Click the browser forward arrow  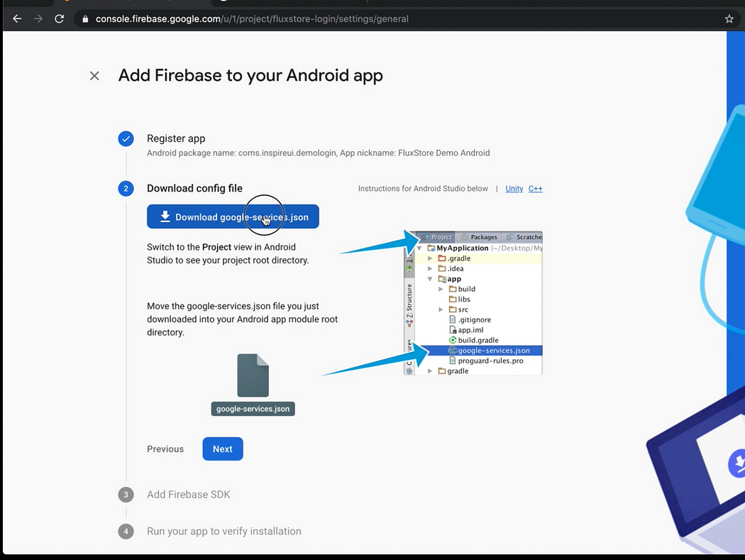click(x=38, y=19)
